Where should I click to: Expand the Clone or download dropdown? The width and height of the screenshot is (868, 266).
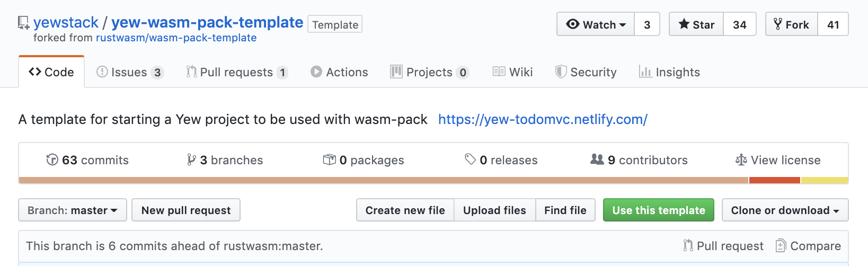point(785,210)
